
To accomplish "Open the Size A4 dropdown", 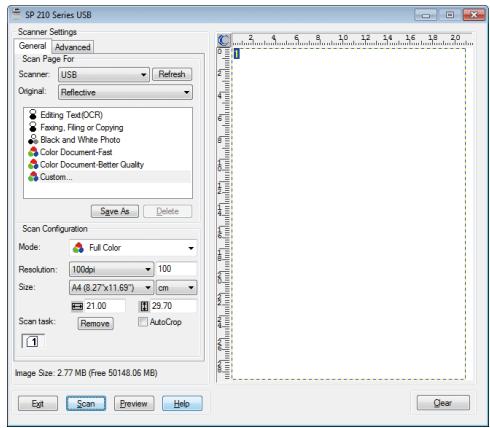I will point(111,288).
